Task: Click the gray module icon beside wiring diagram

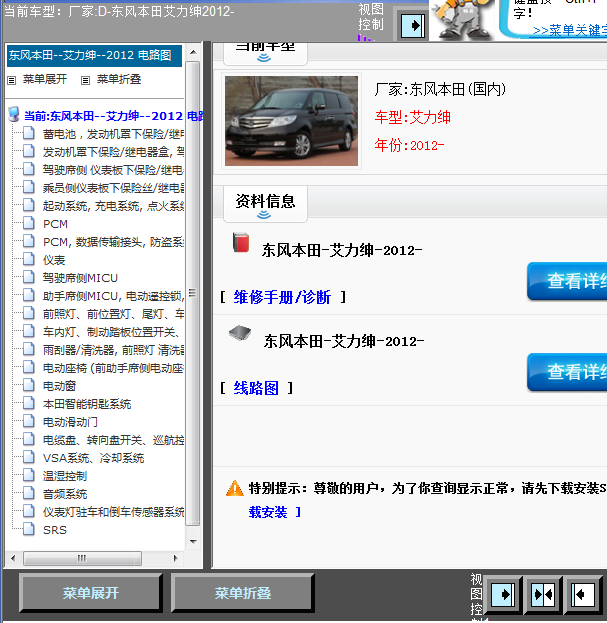Action: tap(240, 333)
